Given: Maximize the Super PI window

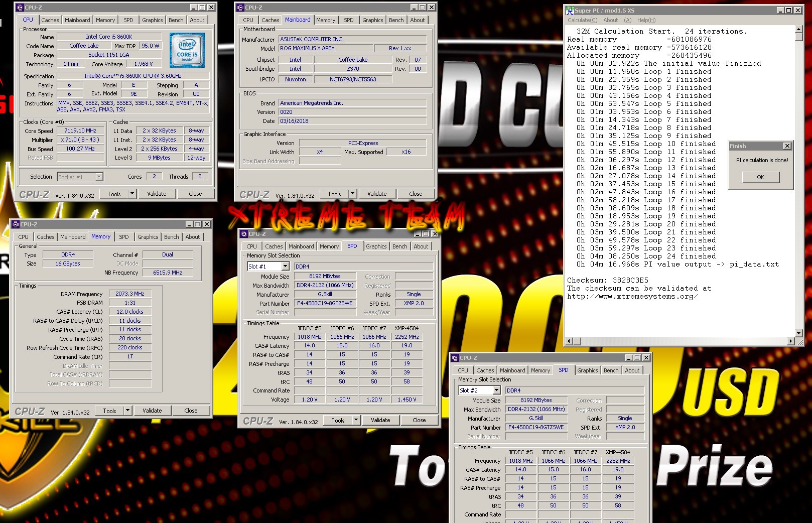Looking at the screenshot, I should click(x=789, y=11).
